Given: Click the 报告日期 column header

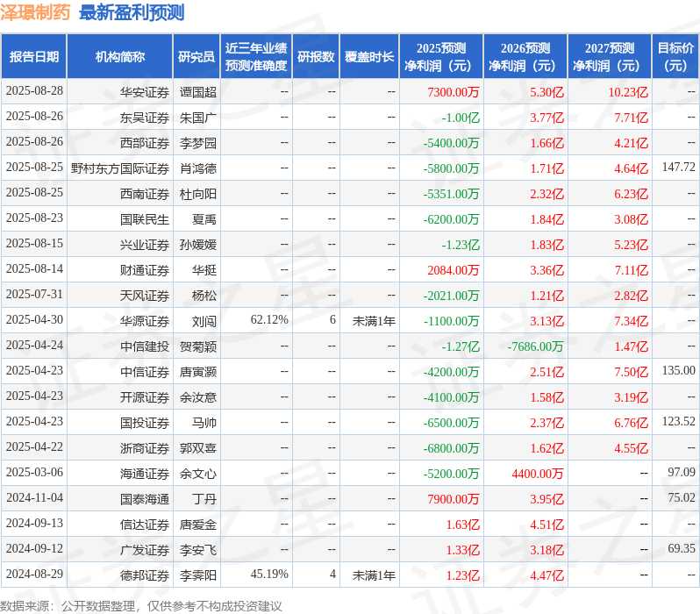Looking at the screenshot, I should (x=34, y=57).
